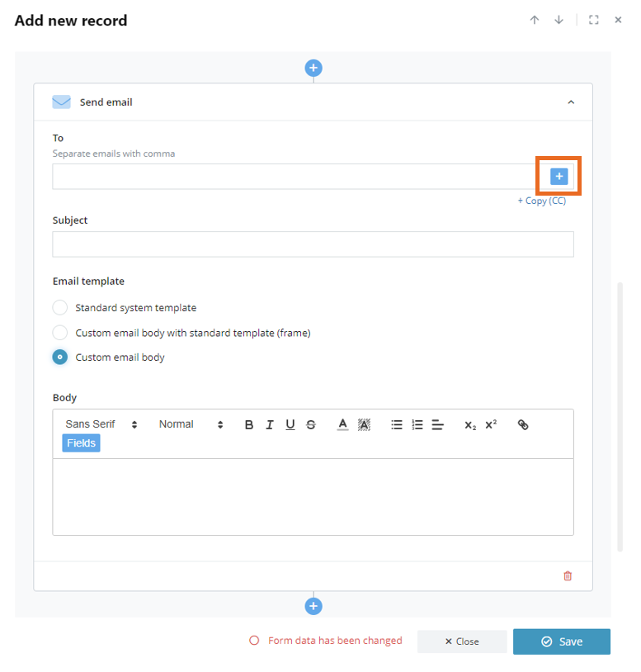Choose the Custom email body radio button
The height and width of the screenshot is (672, 641).
pos(59,357)
